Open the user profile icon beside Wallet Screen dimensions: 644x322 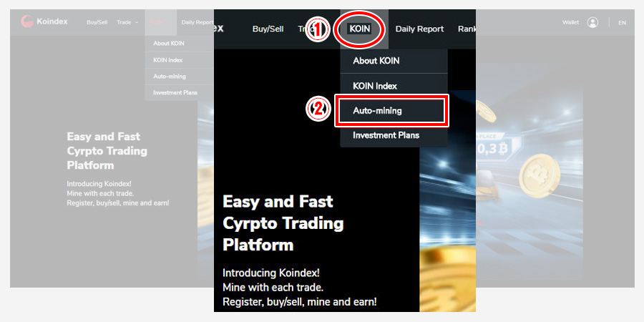coord(592,22)
